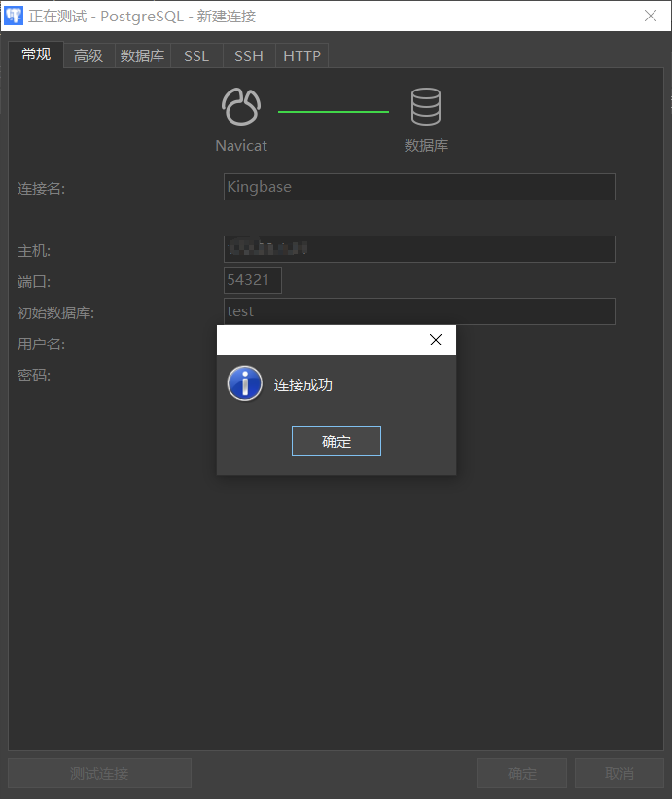The image size is (672, 799).
Task: Click the 主机 label
Action: [34, 251]
